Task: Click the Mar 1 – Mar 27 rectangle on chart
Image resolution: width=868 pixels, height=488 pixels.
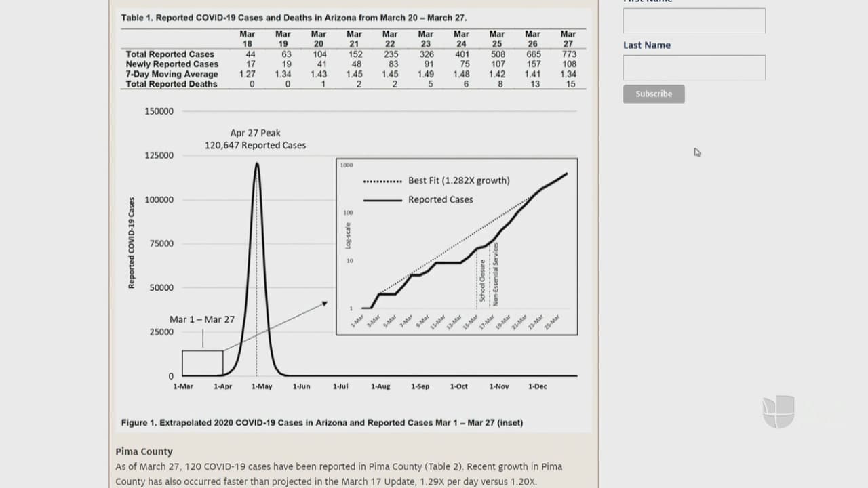Action: 202,363
